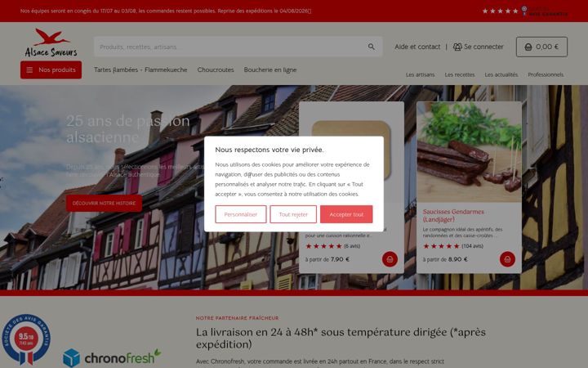The width and height of the screenshot is (588, 368).
Task: Click 'Nous respectons votre vie privée.' heading
Action: coord(269,150)
